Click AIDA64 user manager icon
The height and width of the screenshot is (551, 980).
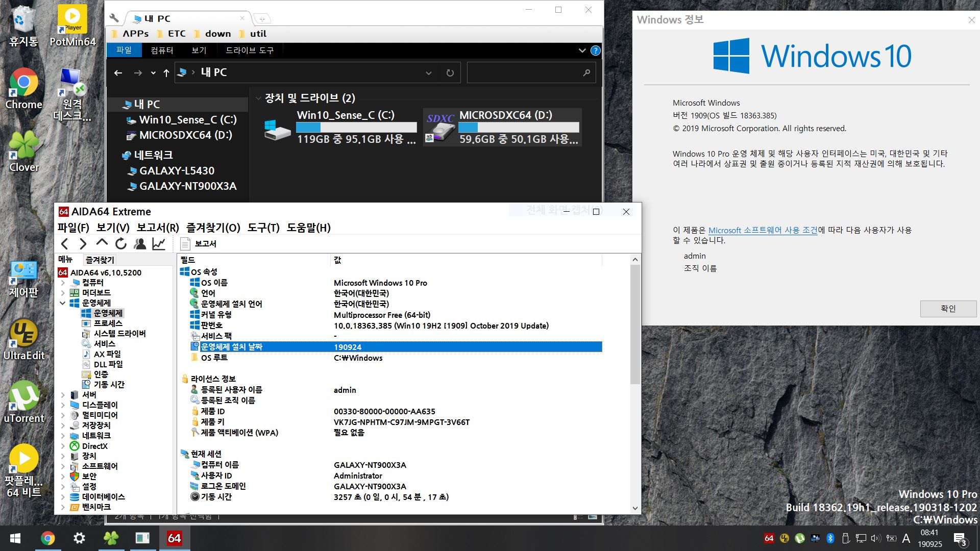(x=139, y=244)
